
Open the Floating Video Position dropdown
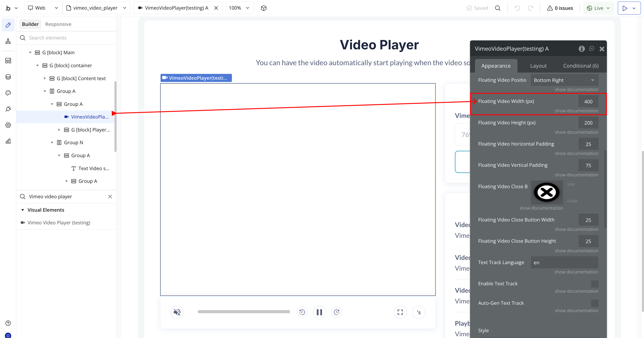pos(564,80)
